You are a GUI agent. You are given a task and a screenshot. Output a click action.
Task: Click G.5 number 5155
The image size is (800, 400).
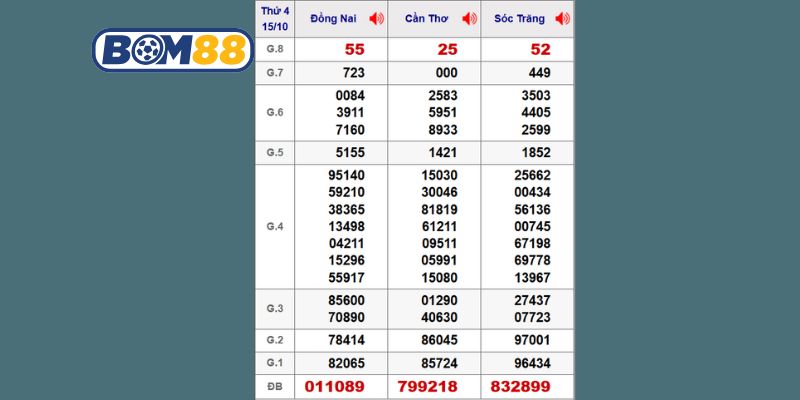point(350,153)
